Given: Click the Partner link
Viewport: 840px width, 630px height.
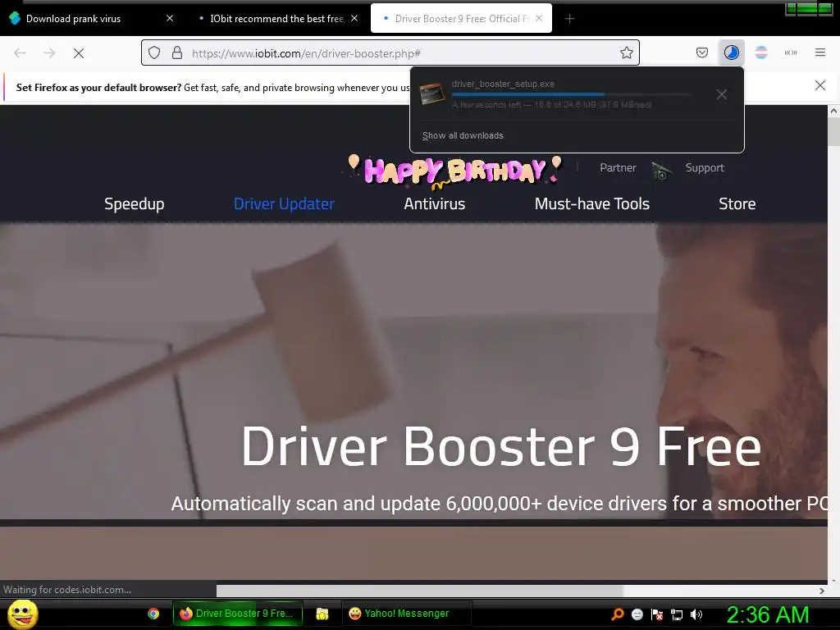Looking at the screenshot, I should pyautogui.click(x=618, y=167).
